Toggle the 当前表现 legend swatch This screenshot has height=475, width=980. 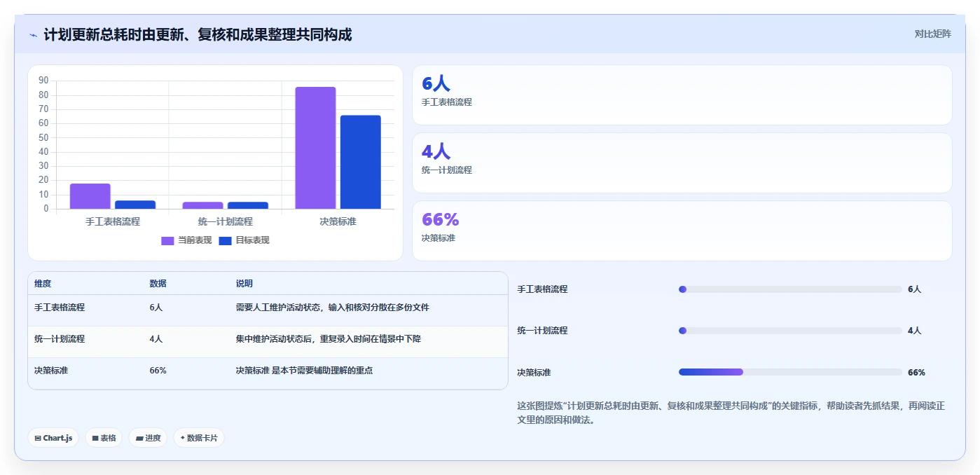click(x=167, y=240)
